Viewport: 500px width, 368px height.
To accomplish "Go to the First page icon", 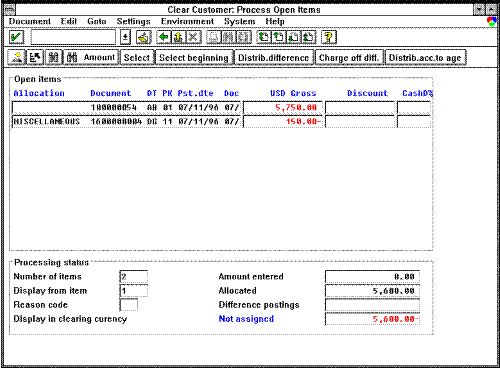I will pos(264,37).
